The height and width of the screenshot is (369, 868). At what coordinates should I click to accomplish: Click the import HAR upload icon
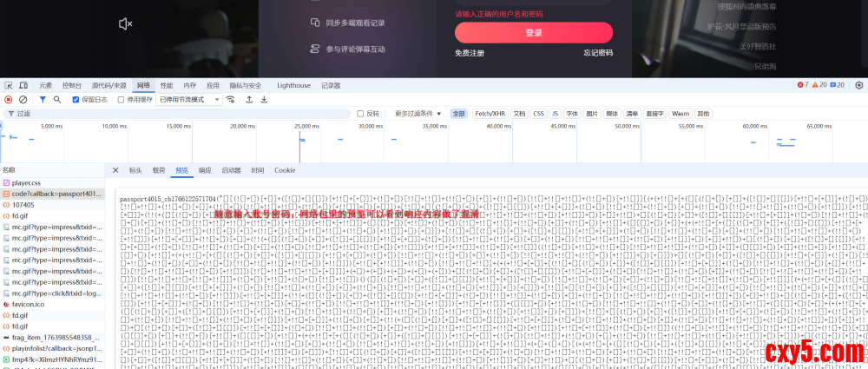pos(249,100)
